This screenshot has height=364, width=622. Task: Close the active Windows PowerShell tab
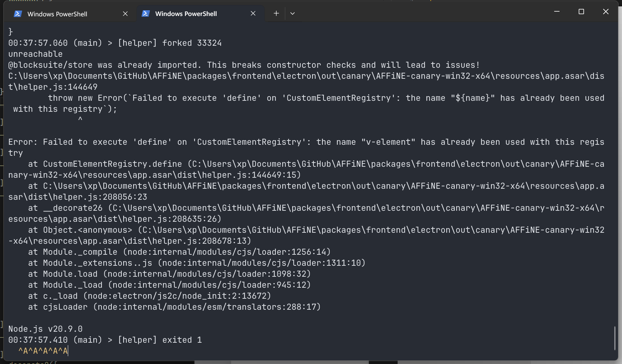tap(253, 13)
